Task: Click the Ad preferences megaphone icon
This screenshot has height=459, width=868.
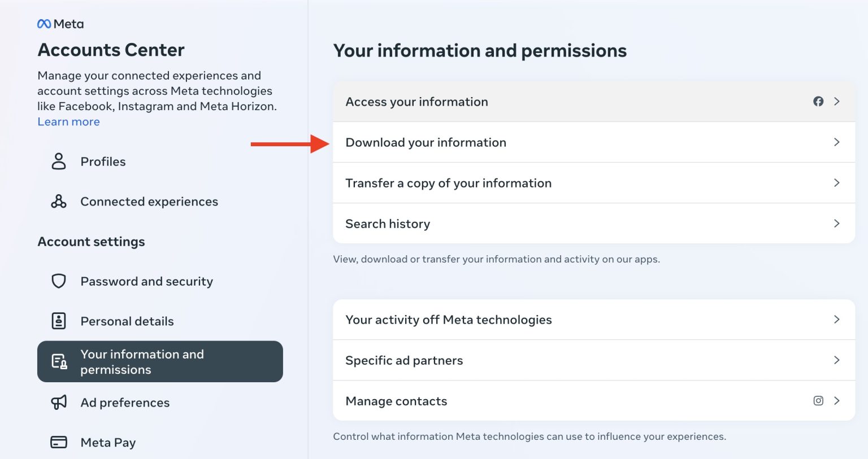Action: pos(59,403)
